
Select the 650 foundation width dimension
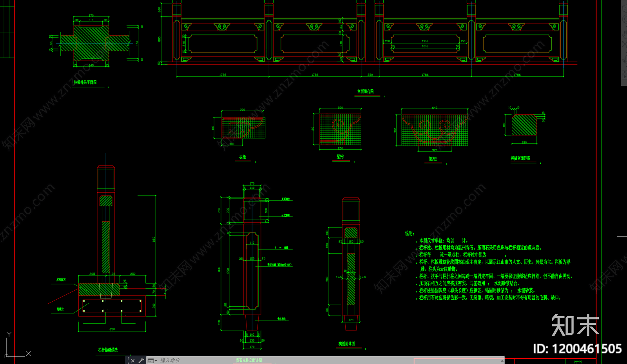tap(112, 329)
